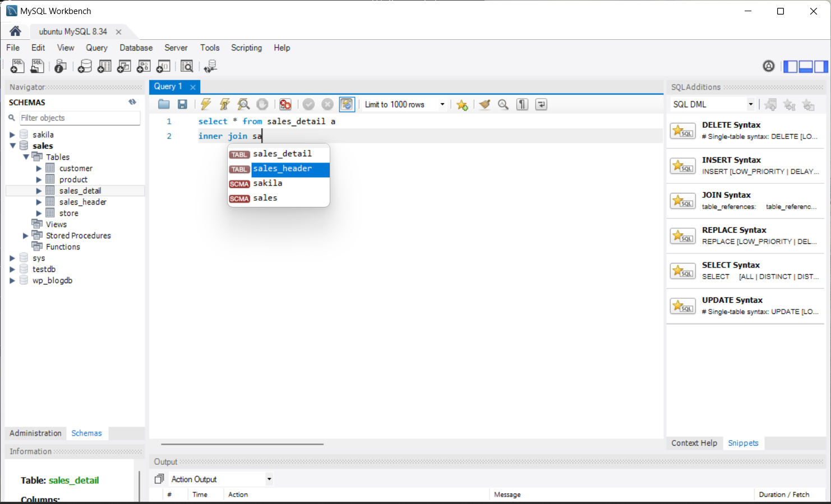The width and height of the screenshot is (831, 504).
Task: Execute statement under cursor icon
Action: click(x=225, y=104)
